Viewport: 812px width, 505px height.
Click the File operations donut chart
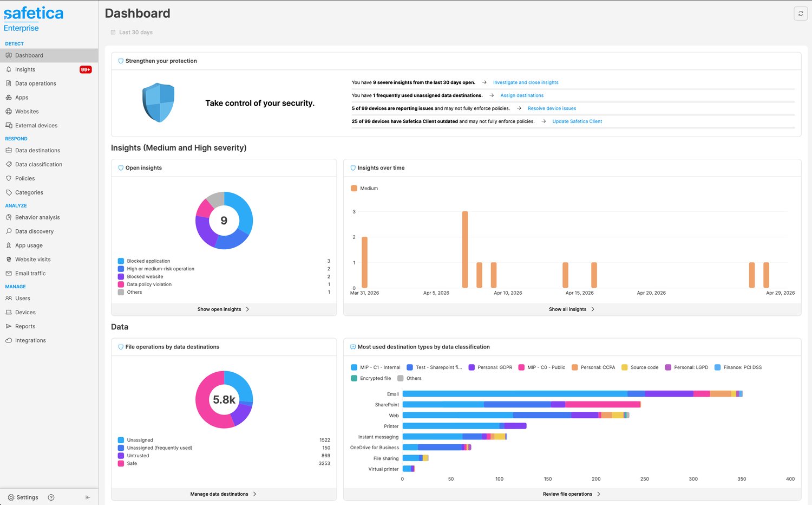point(224,399)
